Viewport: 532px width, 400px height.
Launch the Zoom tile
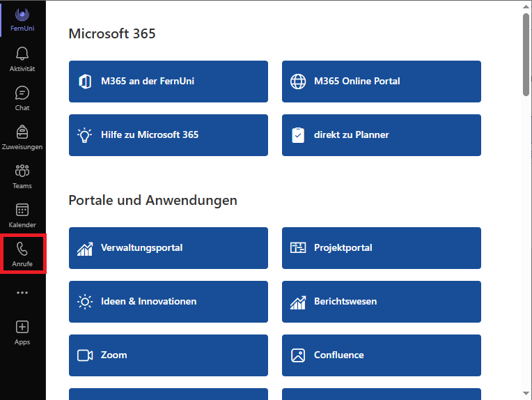click(x=168, y=355)
